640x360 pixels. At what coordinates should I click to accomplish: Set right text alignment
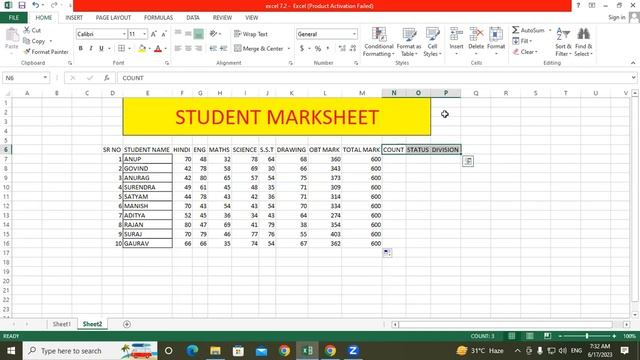pos(198,49)
